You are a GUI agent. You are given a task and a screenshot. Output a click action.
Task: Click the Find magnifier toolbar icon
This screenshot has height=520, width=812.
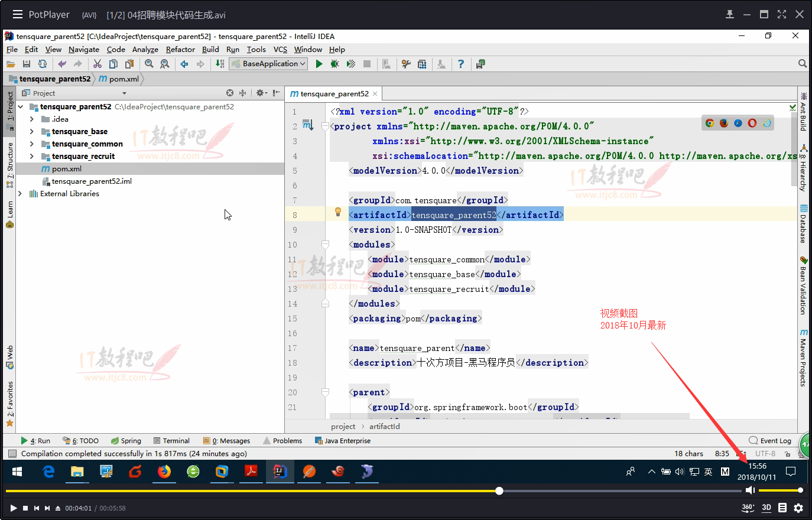coord(149,64)
